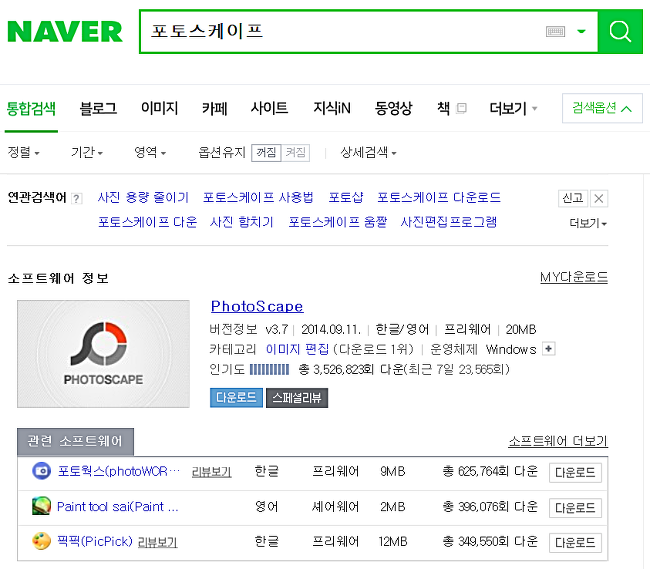Download 포토웍스 with its 다운로드 button
Image resolution: width=650 pixels, height=569 pixels.
[575, 472]
